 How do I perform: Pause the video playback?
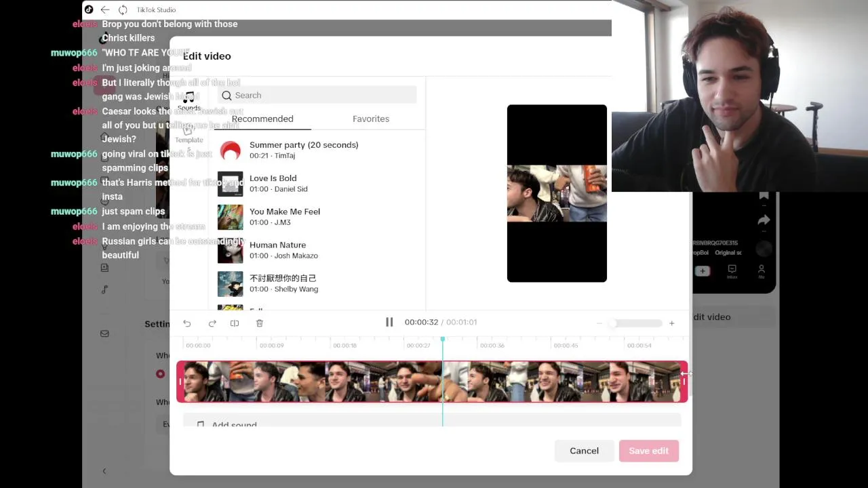[389, 322]
